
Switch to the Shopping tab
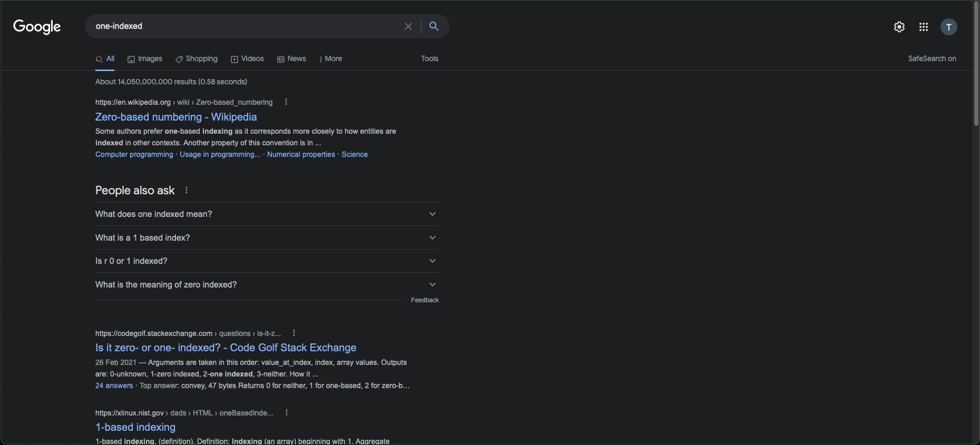point(197,58)
